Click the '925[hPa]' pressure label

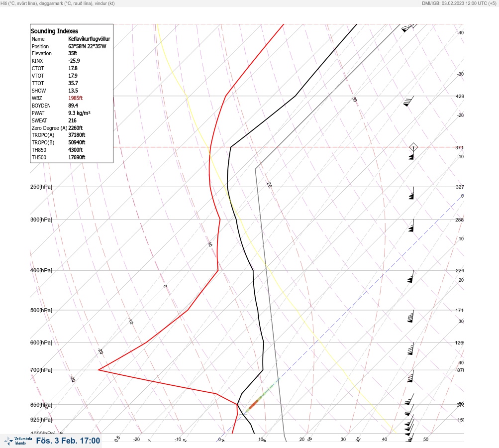click(x=41, y=420)
